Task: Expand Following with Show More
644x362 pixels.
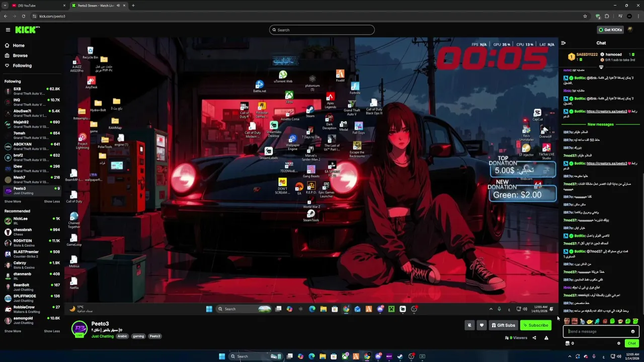Action: pyautogui.click(x=13, y=202)
